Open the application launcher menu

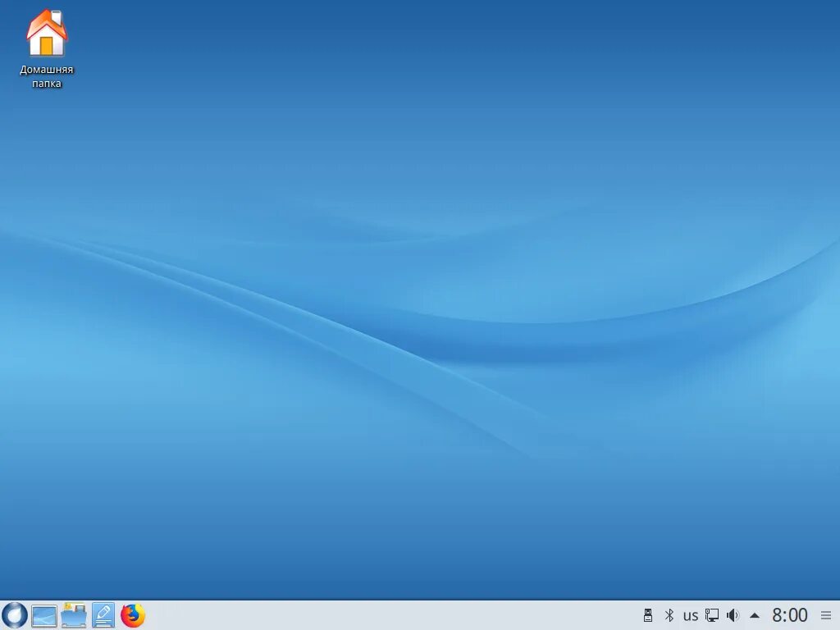[x=15, y=615]
